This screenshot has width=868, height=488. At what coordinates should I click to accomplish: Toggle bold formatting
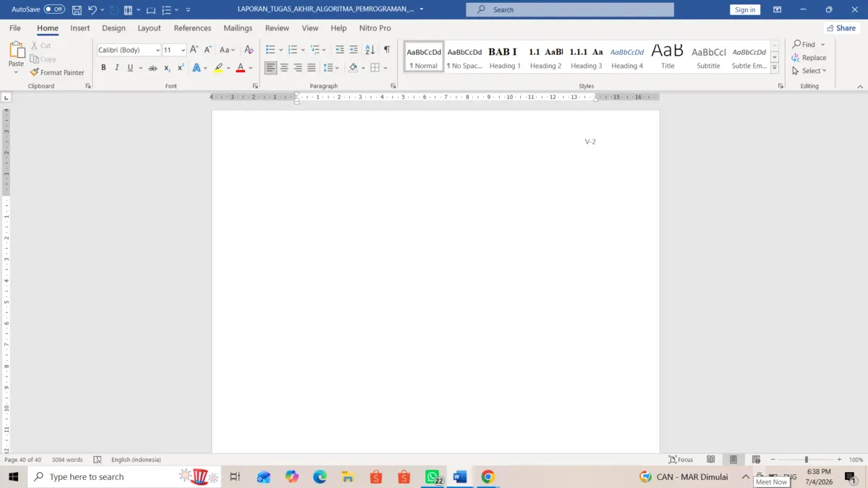[x=103, y=68]
